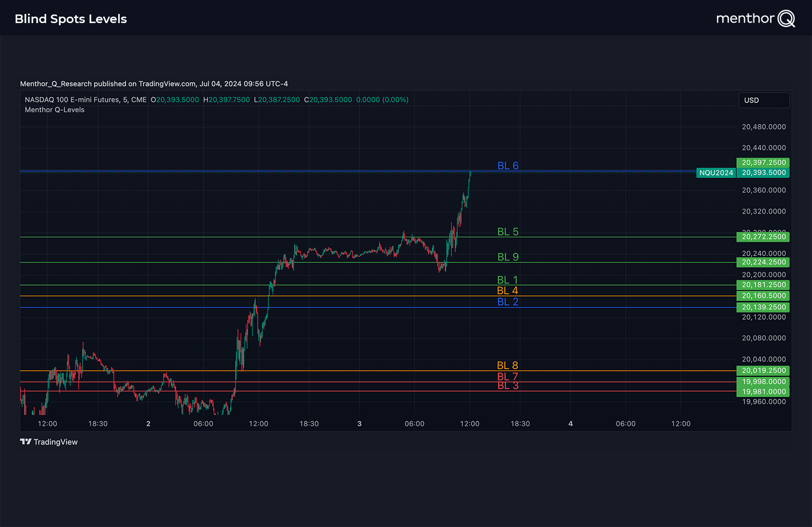Click the BL 9 level label
The width and height of the screenshot is (812, 527).
click(508, 257)
